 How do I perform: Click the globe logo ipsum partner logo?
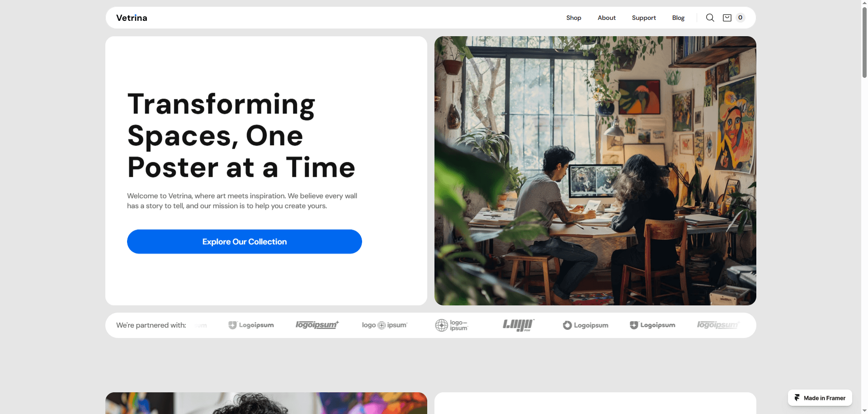coord(385,325)
